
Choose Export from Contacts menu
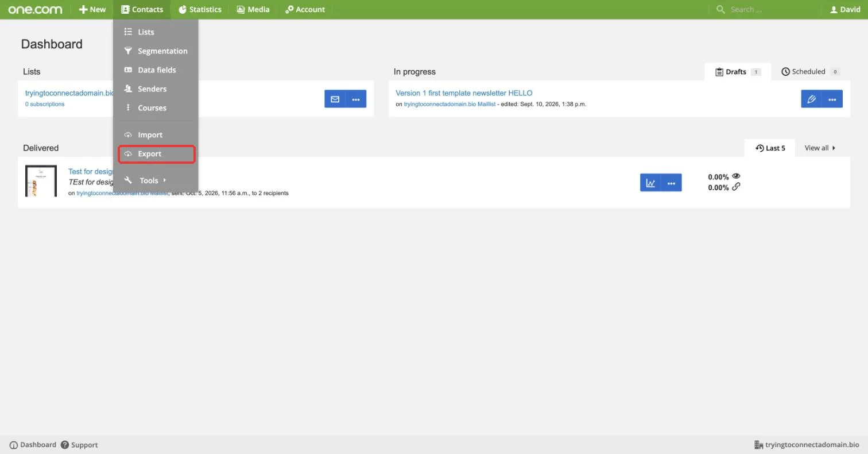[157, 154]
